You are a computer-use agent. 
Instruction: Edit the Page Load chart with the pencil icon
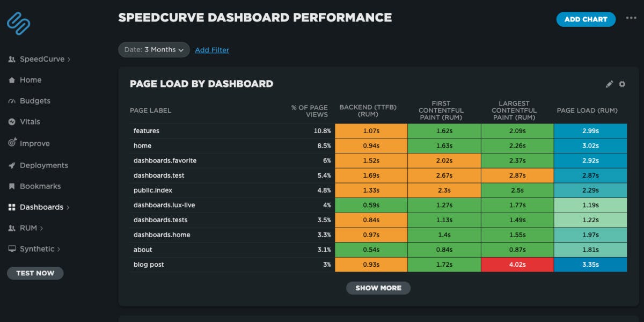(609, 84)
